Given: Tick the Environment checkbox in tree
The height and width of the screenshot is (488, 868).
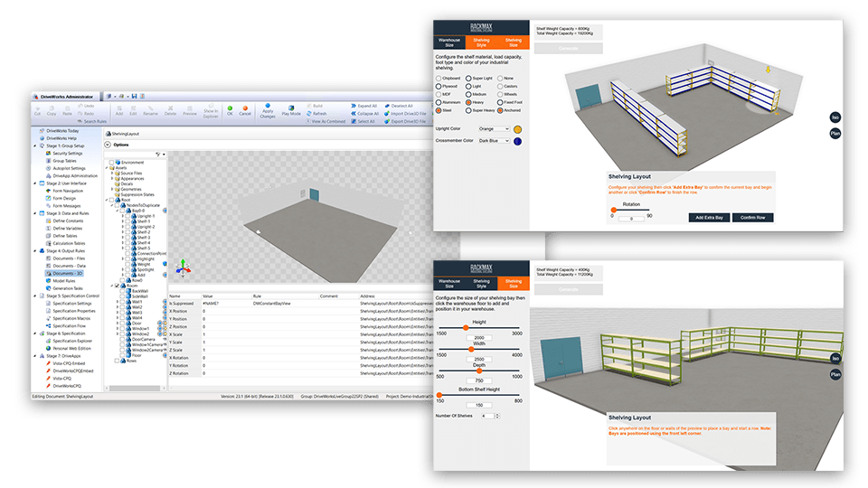Looking at the screenshot, I should [x=113, y=162].
